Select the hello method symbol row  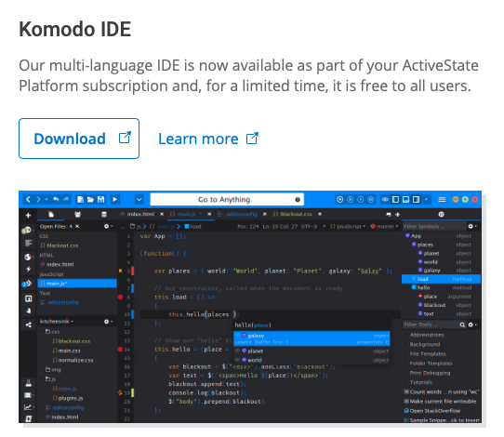443,287
